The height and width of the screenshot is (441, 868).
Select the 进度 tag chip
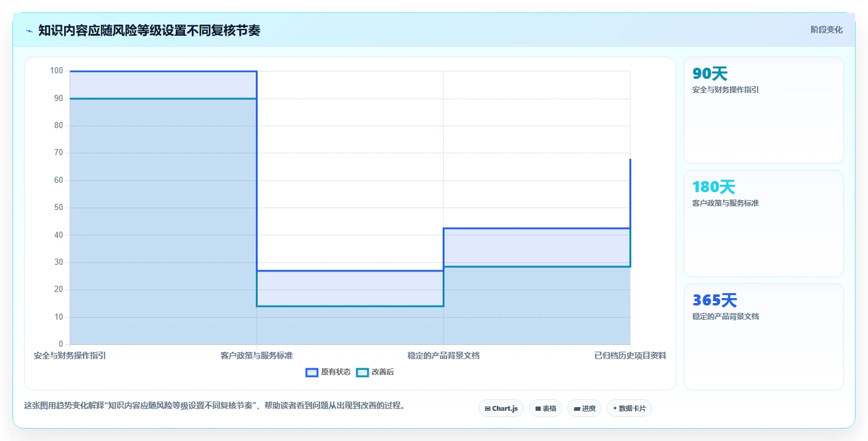pyautogui.click(x=584, y=408)
